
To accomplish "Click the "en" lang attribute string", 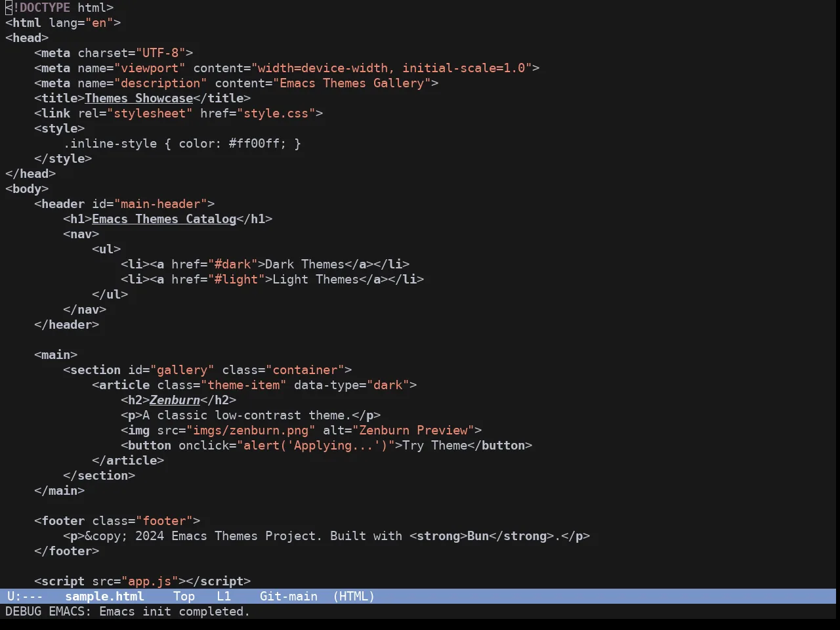I will (99, 23).
